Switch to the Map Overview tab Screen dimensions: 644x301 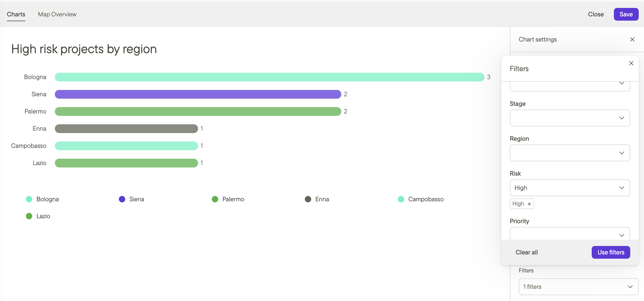[57, 14]
